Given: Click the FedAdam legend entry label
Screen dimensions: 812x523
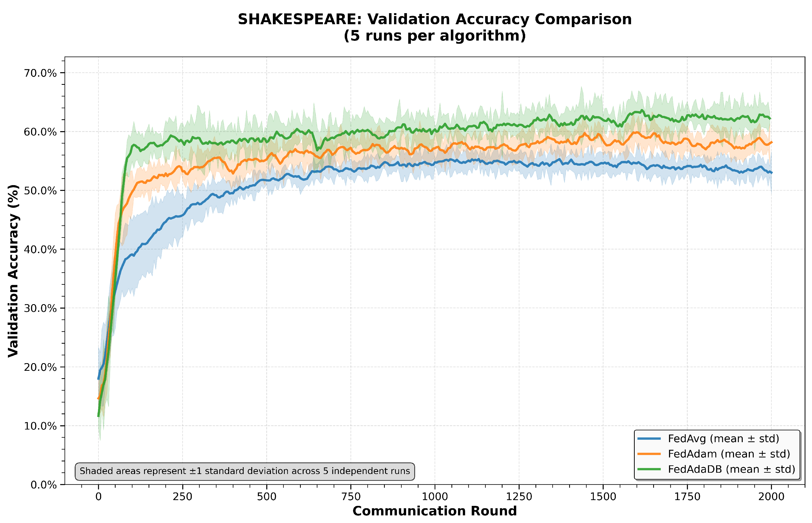Looking at the screenshot, I should click(x=729, y=454).
